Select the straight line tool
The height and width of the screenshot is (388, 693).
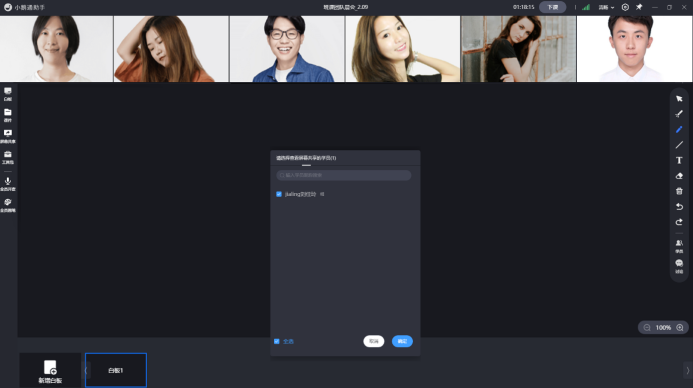point(679,145)
